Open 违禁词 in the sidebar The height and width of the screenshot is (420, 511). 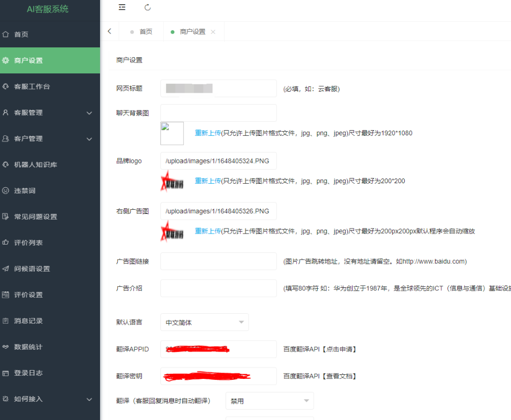[x=50, y=191]
